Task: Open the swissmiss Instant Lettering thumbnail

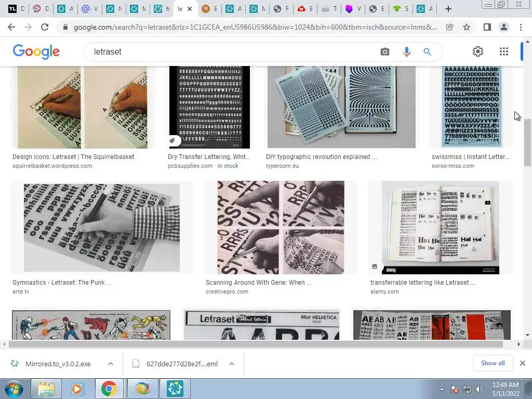Action: pyautogui.click(x=471, y=107)
